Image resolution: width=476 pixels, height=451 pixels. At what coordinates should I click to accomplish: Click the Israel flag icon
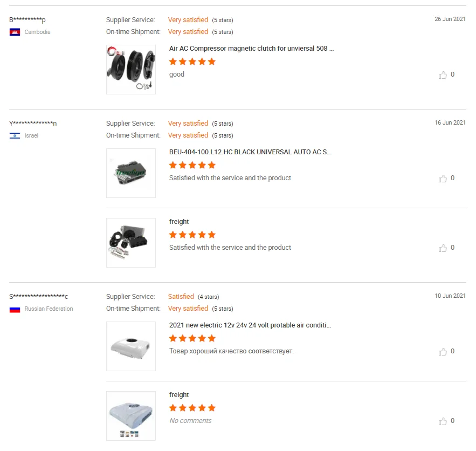[x=15, y=135]
